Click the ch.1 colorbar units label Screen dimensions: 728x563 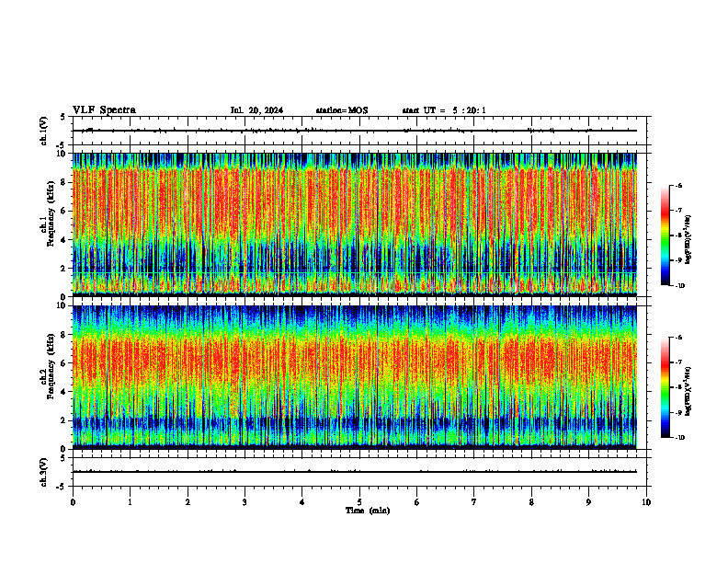tap(688, 240)
